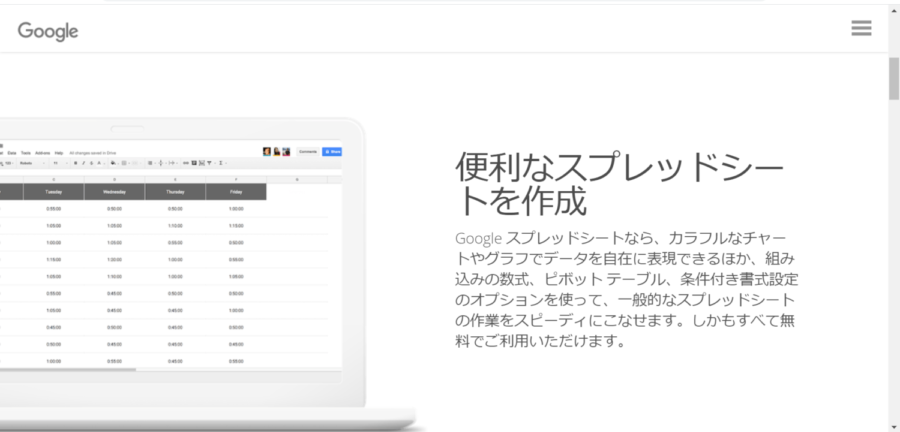
Task: Open the Help menu in the spreadsheet
Action: (59, 152)
